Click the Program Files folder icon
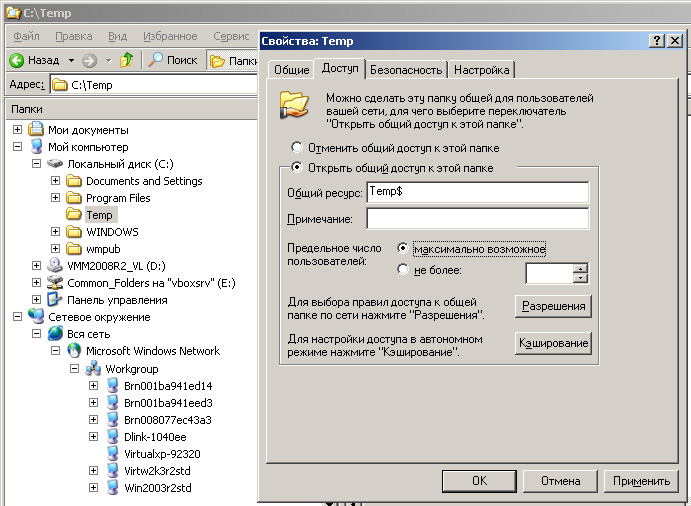Image resolution: width=691 pixels, height=506 pixels. 74,198
